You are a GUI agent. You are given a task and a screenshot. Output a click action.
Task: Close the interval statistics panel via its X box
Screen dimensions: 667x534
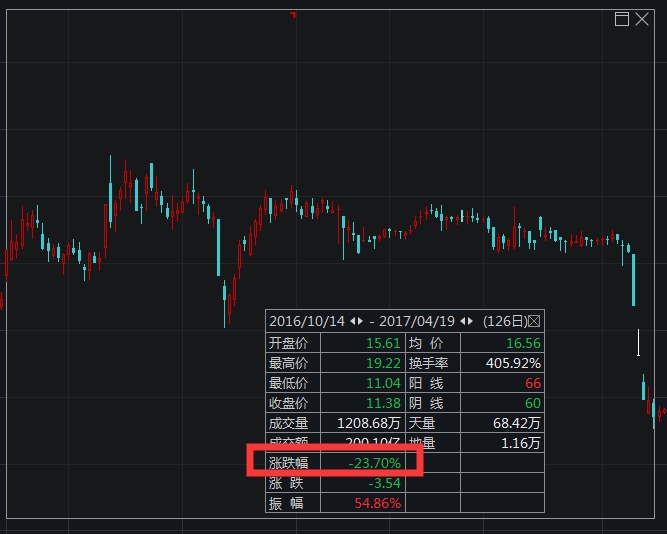tap(534, 321)
